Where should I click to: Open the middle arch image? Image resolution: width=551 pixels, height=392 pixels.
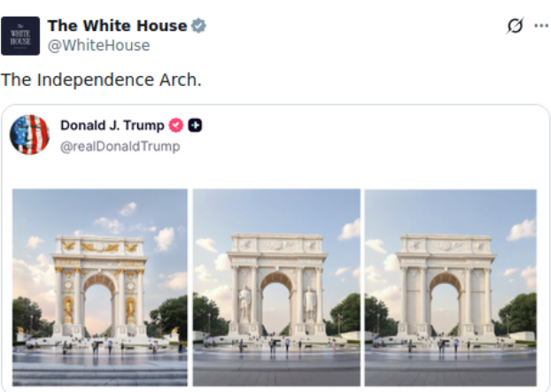click(x=276, y=287)
